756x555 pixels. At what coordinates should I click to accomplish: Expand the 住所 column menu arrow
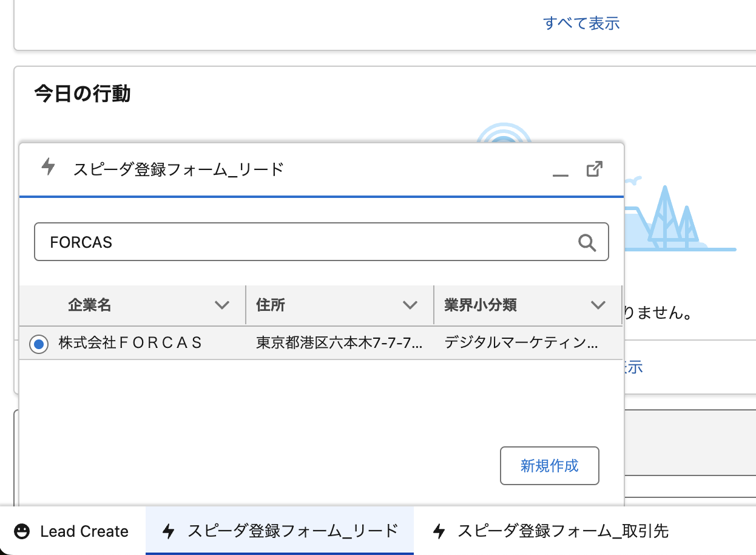410,305
